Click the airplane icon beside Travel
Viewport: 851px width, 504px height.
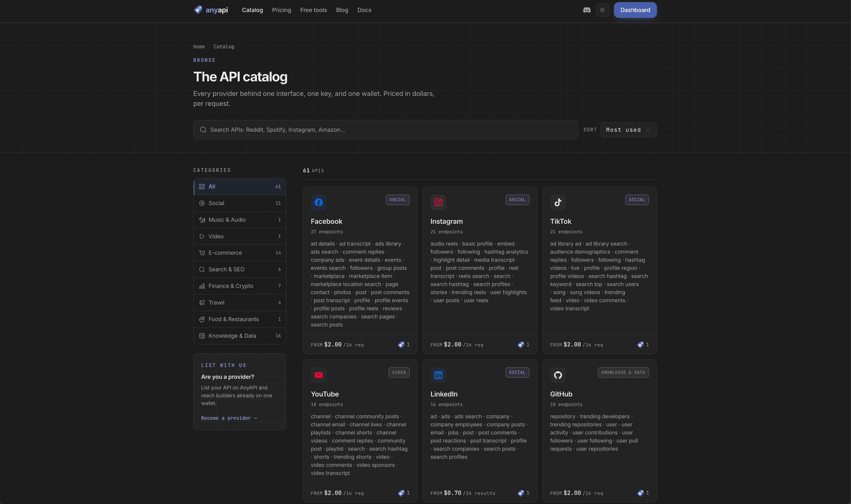(x=202, y=303)
